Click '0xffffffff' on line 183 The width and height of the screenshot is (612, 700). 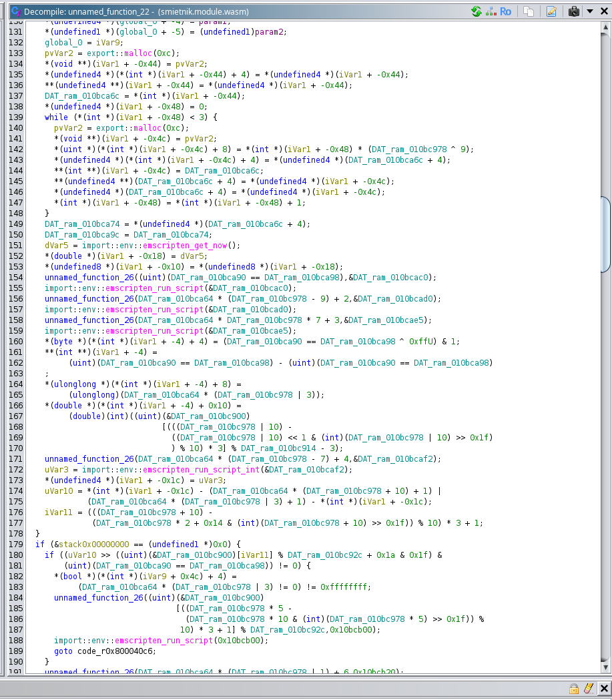tap(344, 587)
